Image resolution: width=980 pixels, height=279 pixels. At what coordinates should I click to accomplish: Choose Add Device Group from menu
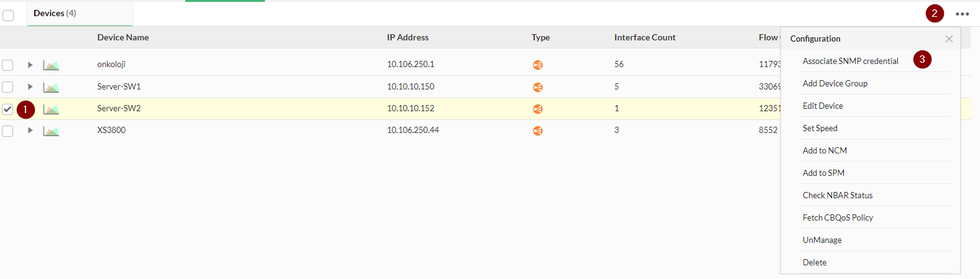(x=834, y=83)
